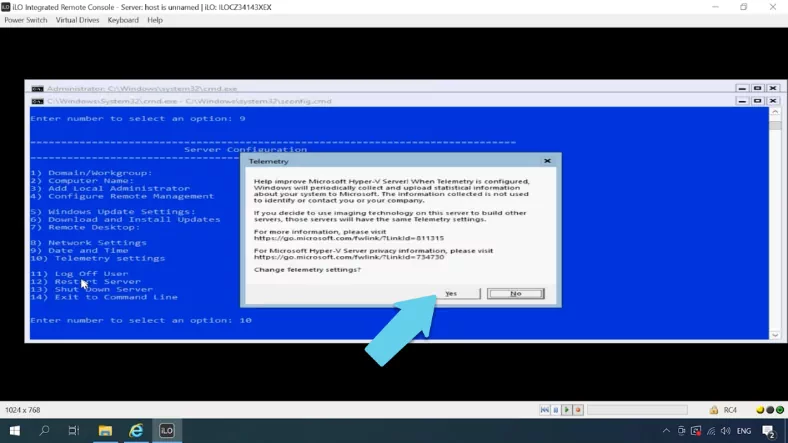The height and width of the screenshot is (443, 788).
Task: Click the pause button in the iLO status bar
Action: click(x=556, y=410)
